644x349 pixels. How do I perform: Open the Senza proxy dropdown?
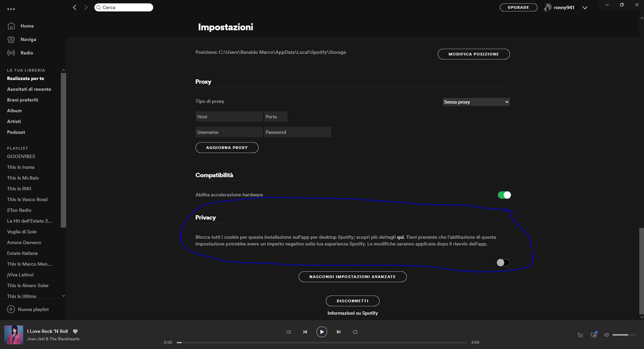[476, 102]
